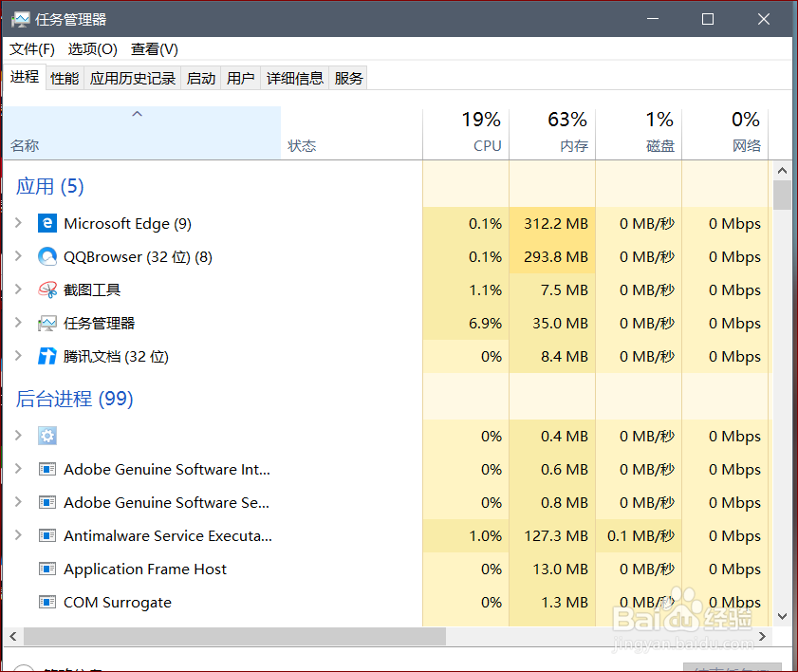Click the 0.1 MB/秒 disk cell

(x=640, y=535)
